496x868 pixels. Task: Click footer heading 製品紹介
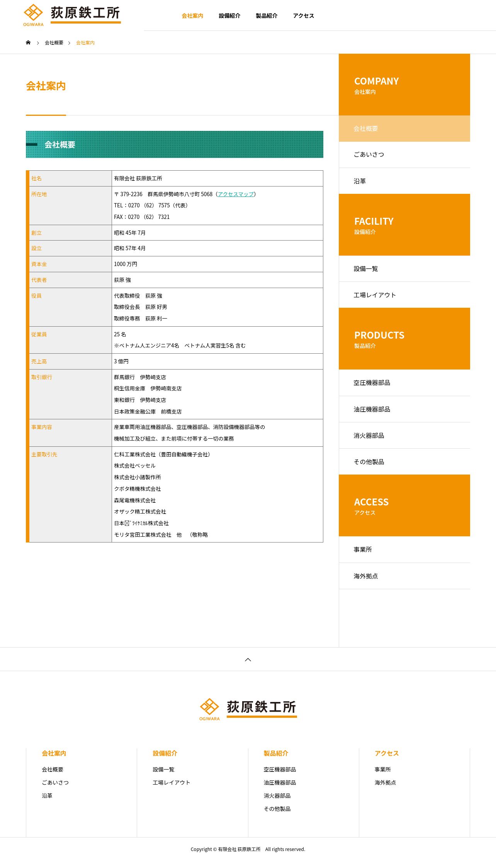coord(276,753)
